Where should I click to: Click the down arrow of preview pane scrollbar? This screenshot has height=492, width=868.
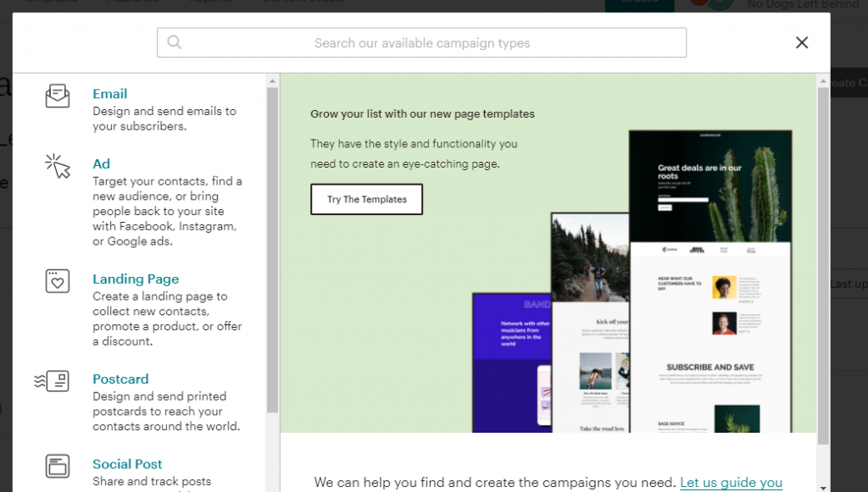tap(823, 488)
